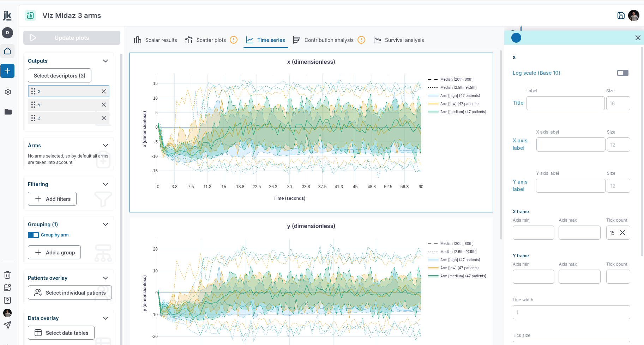Collapse the Filtering section
The width and height of the screenshot is (644, 345).
[x=105, y=184]
